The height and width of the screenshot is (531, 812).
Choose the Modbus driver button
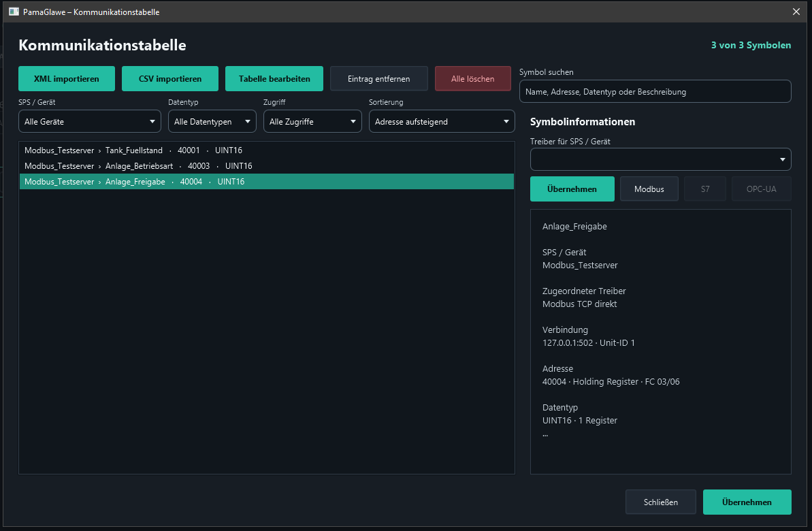(649, 189)
